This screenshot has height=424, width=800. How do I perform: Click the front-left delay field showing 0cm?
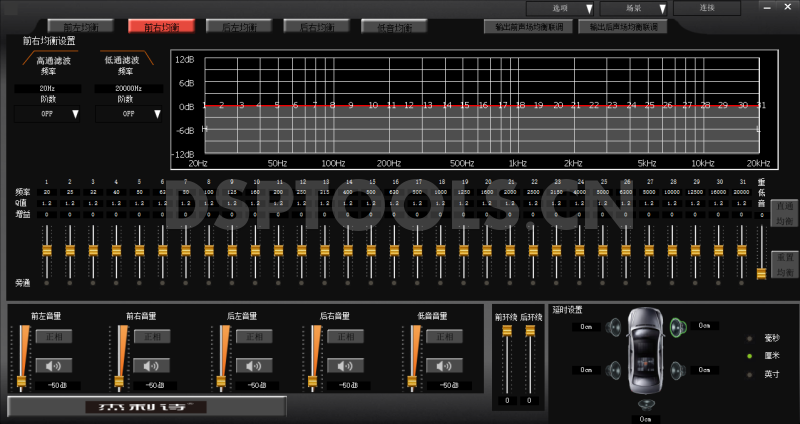coord(585,326)
